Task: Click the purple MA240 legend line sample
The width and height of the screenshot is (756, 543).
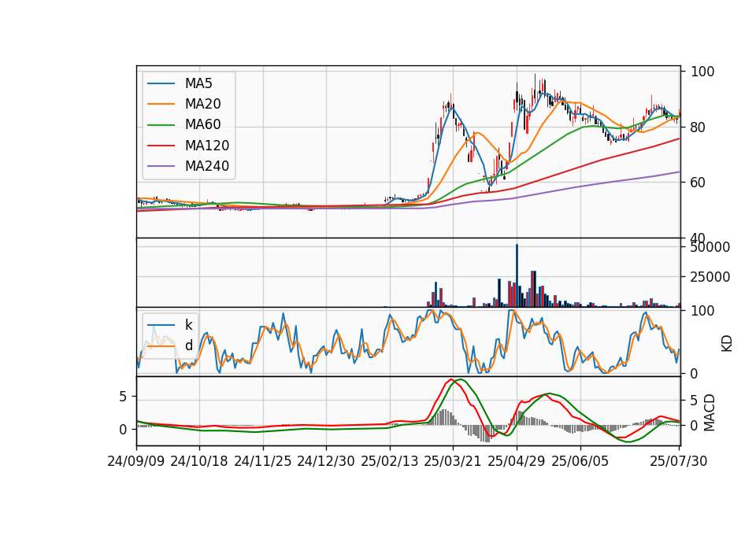Action: [x=161, y=166]
